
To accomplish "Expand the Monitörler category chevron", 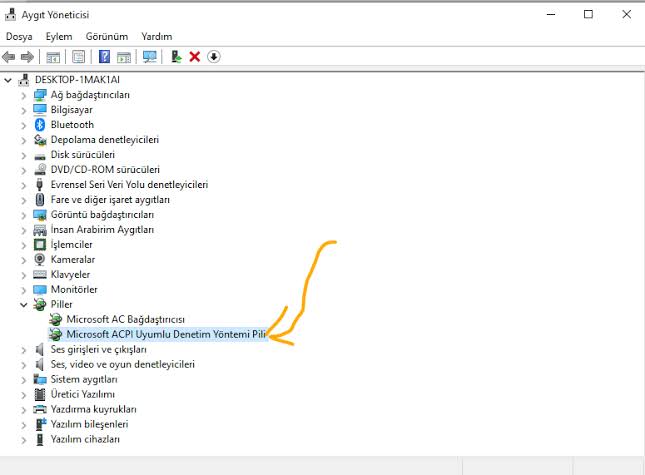I will [23, 290].
